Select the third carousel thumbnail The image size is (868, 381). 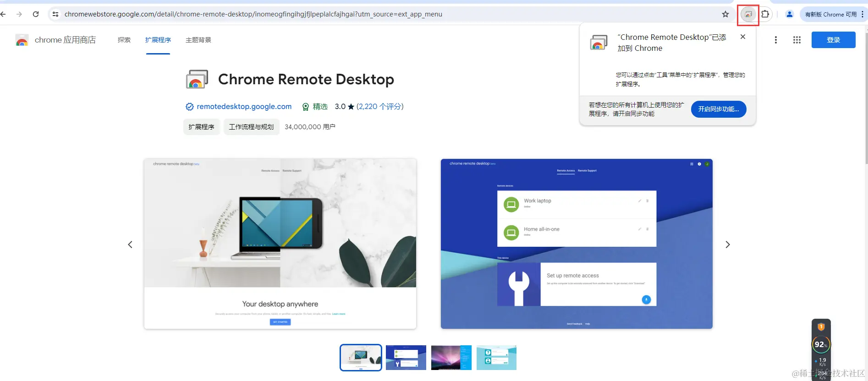(x=451, y=358)
